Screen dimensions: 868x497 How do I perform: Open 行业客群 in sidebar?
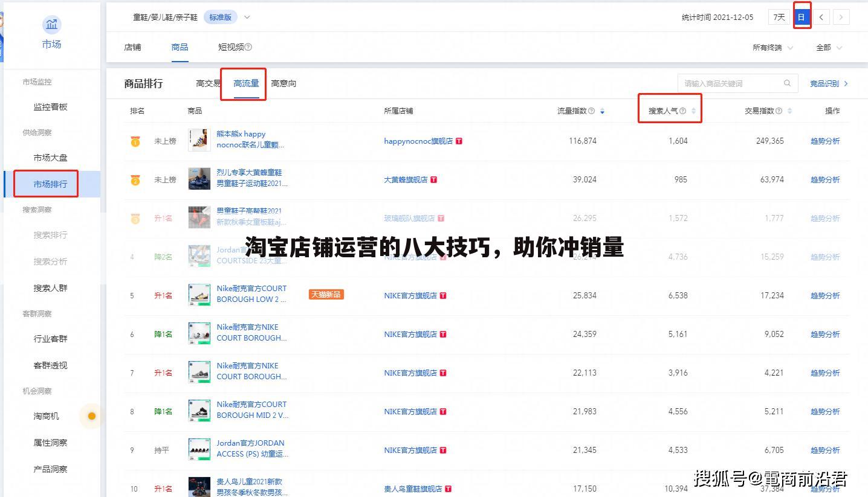click(x=50, y=339)
